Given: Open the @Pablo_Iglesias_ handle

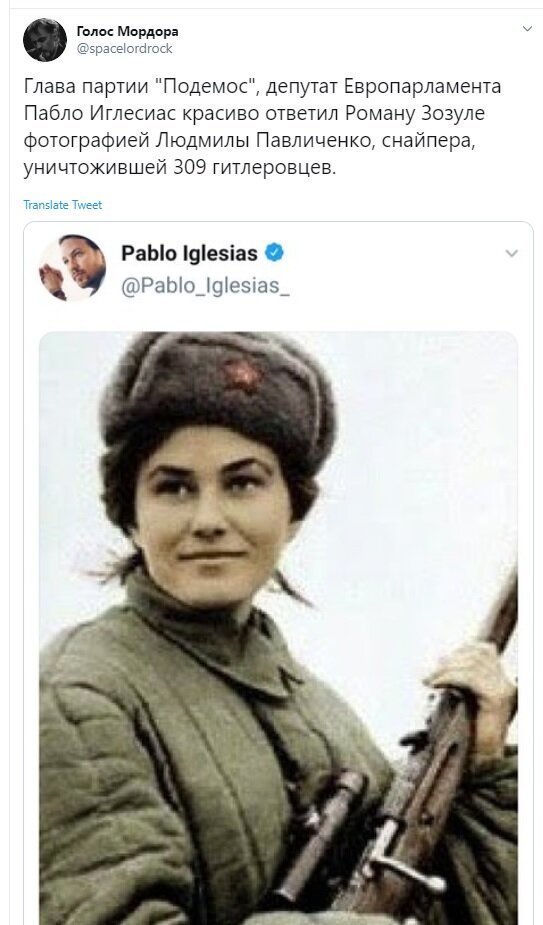Looking at the screenshot, I should coord(205,286).
